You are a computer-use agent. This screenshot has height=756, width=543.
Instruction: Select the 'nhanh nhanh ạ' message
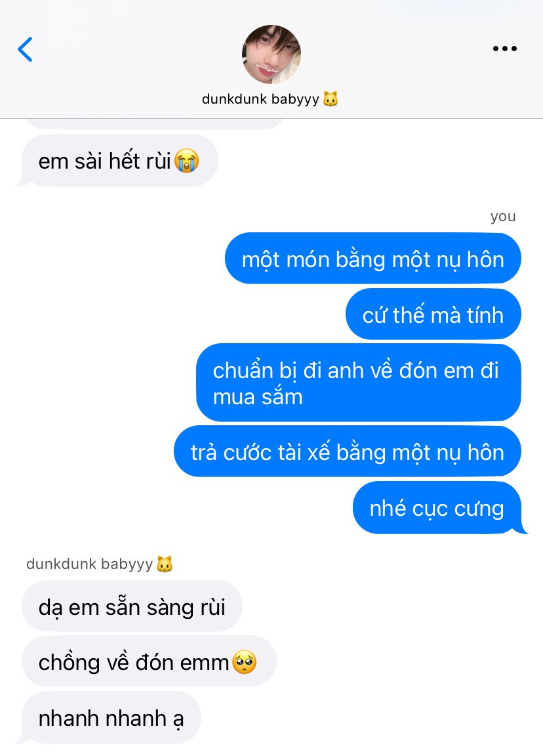coord(111,717)
